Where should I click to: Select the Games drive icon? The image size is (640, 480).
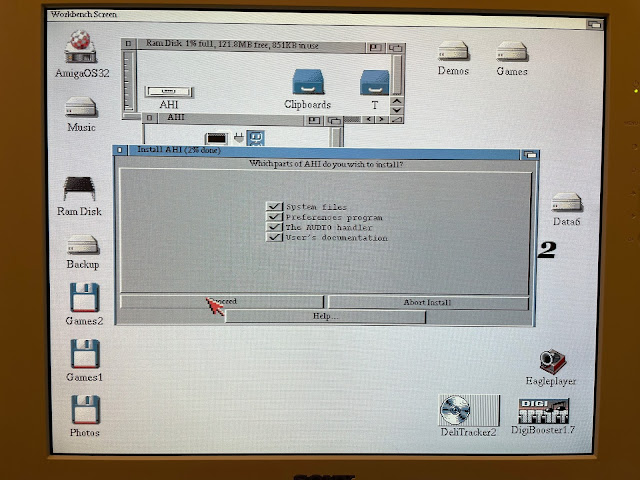(512, 52)
